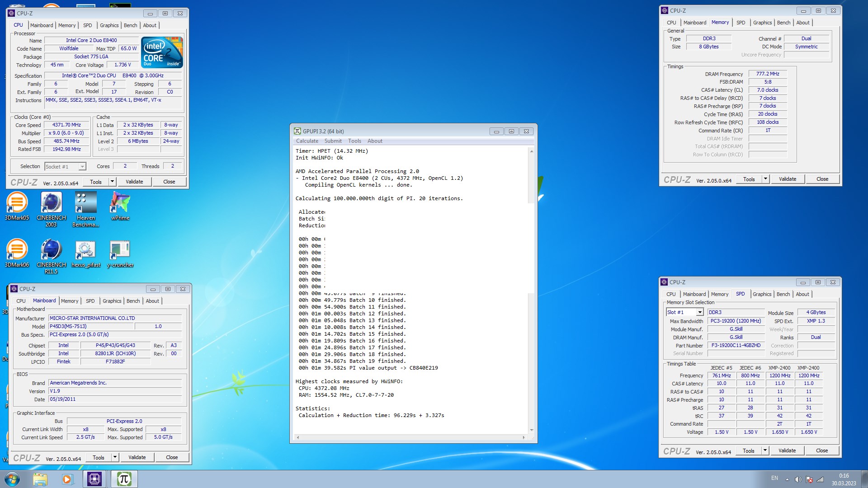
Task: Click Close in the CPU window
Action: (x=169, y=182)
